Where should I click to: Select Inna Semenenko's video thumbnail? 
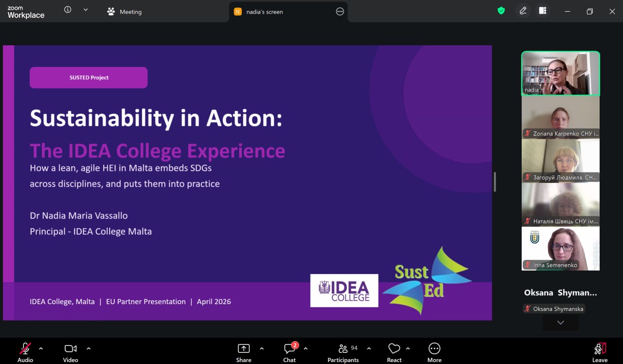pos(560,249)
